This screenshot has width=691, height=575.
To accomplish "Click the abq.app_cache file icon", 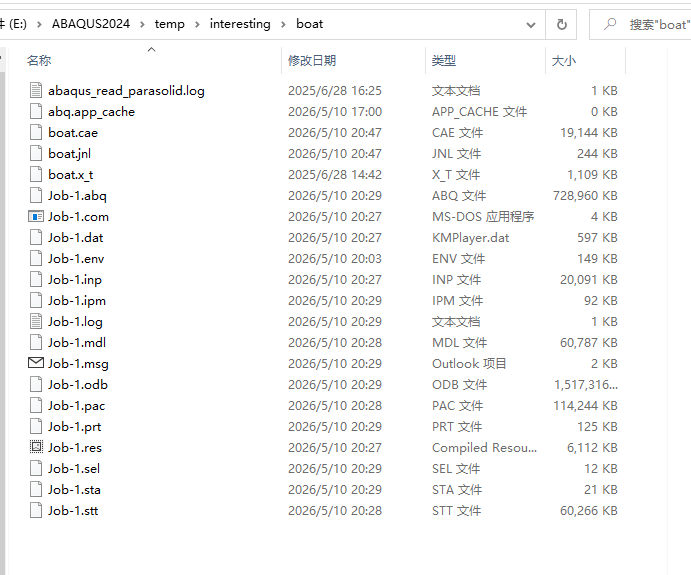I will 36,111.
